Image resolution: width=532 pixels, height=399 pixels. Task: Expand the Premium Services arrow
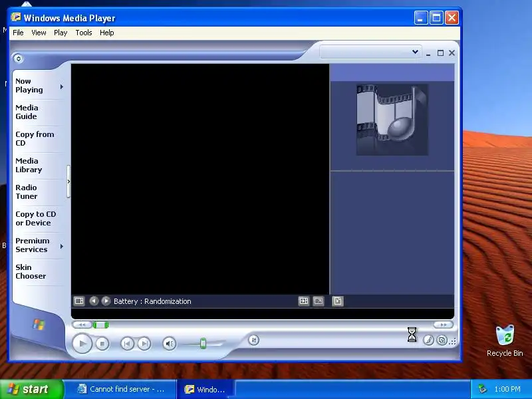(x=61, y=246)
